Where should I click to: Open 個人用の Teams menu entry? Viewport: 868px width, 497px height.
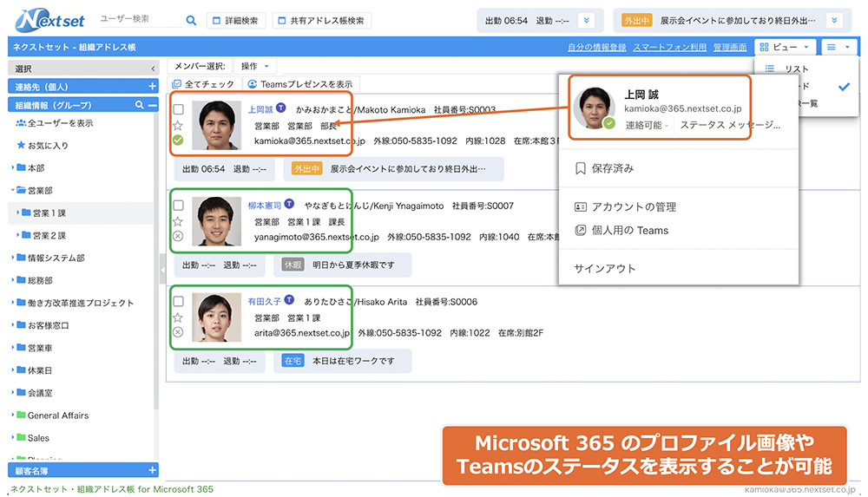621,230
